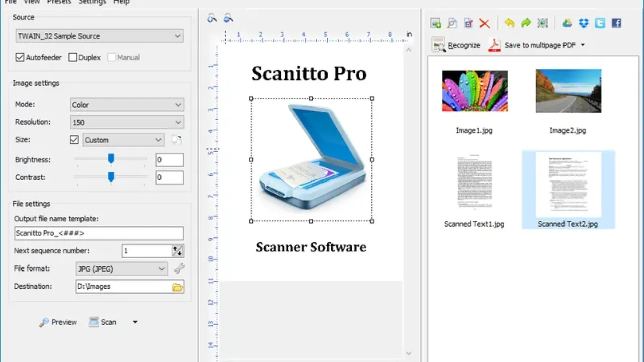Open the Size Custom dropdown

123,140
